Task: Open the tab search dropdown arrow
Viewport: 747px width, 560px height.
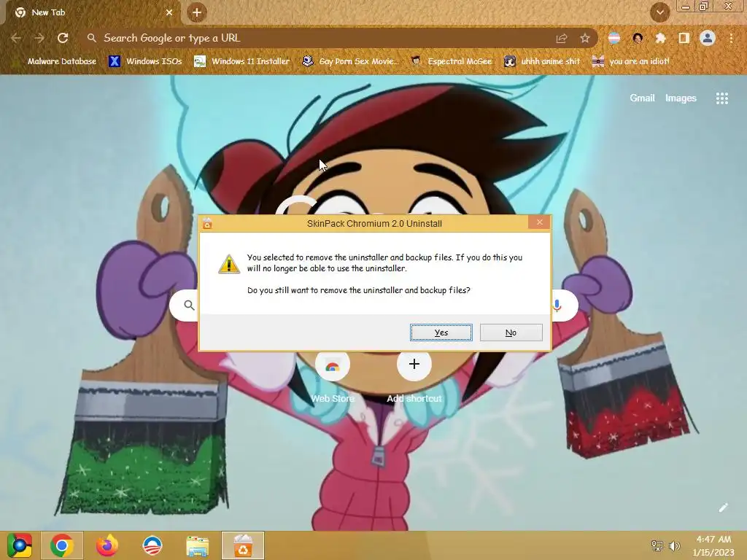Action: [660, 12]
